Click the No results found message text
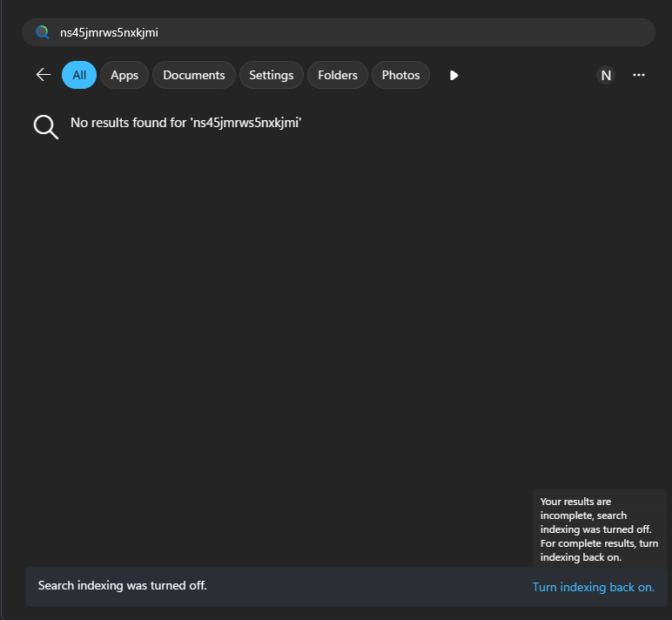The width and height of the screenshot is (672, 620). (x=186, y=123)
